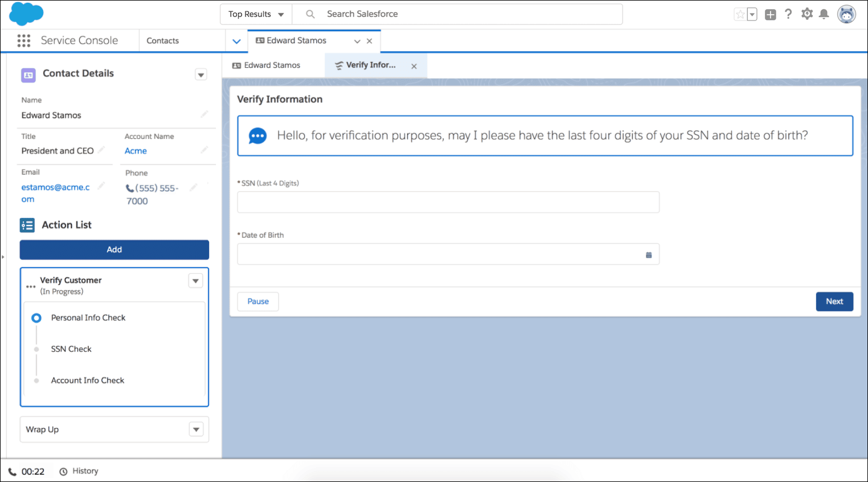The width and height of the screenshot is (868, 482).
Task: Edit the Account Name pencil icon
Action: click(x=204, y=150)
